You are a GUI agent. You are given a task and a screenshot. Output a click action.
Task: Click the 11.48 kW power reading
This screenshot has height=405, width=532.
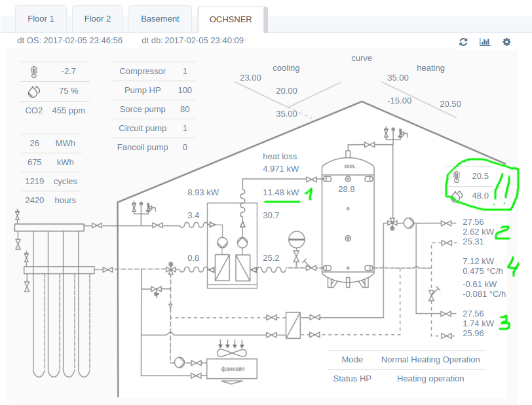(x=281, y=193)
